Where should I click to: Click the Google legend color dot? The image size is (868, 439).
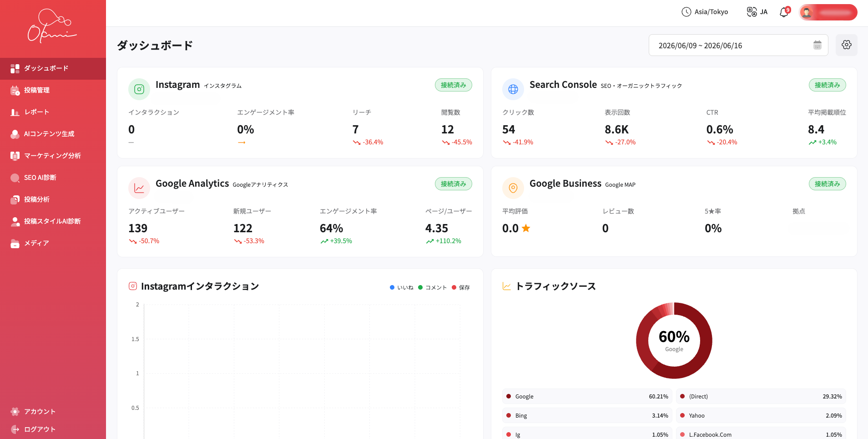click(509, 396)
